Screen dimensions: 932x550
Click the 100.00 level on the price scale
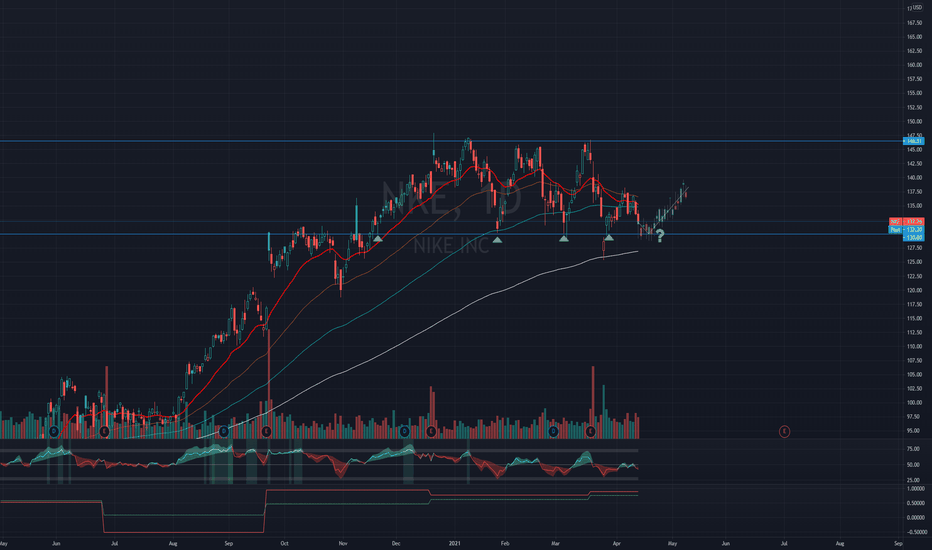914,403
